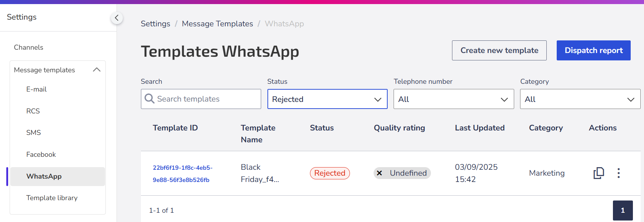The width and height of the screenshot is (644, 222).
Task: Copy the Black Friday template
Action: click(599, 173)
